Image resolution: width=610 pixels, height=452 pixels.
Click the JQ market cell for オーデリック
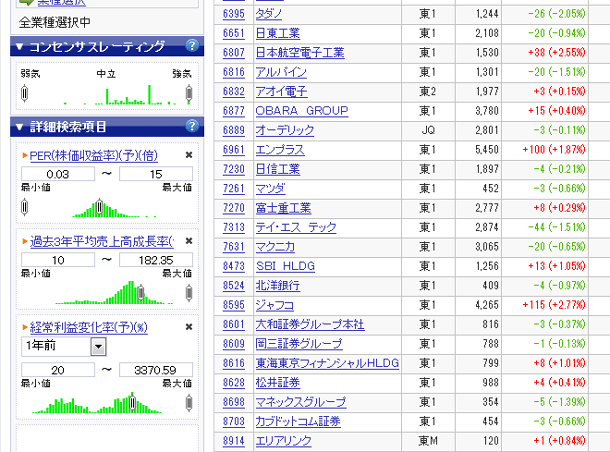coord(428,130)
